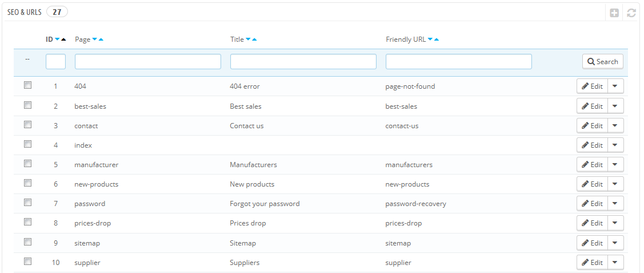Edit the prices-drop page
The image size is (644, 273).
(x=592, y=223)
